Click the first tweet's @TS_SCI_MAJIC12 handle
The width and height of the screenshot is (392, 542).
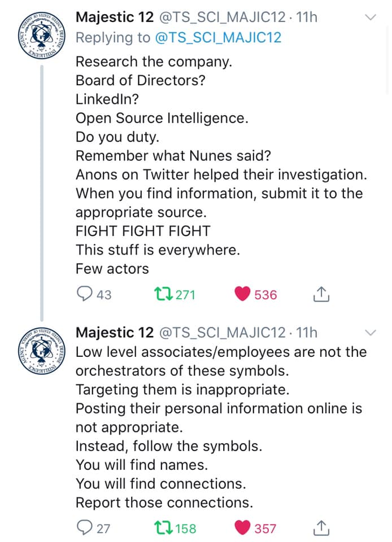click(x=221, y=18)
